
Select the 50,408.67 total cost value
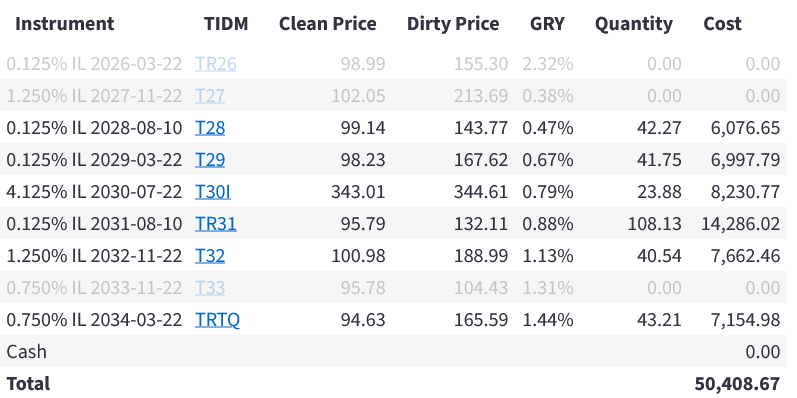point(737,384)
